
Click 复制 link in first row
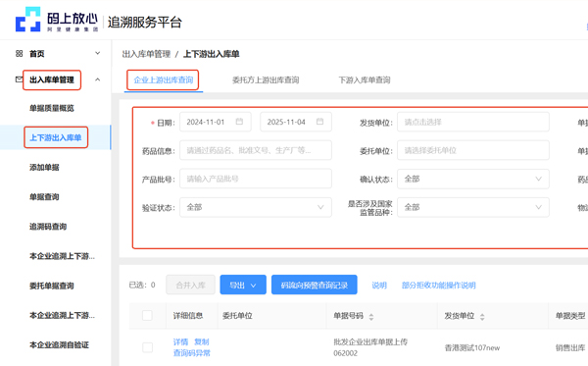[x=202, y=342]
